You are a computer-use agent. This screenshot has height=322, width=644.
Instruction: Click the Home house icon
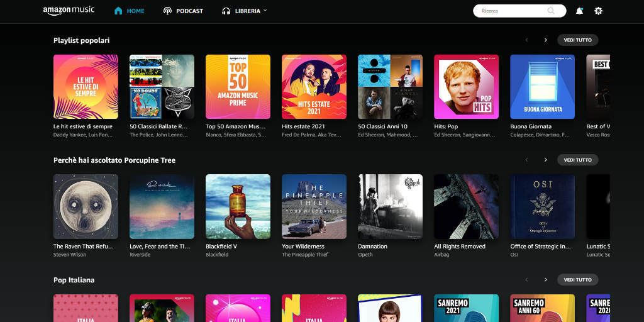(118, 11)
